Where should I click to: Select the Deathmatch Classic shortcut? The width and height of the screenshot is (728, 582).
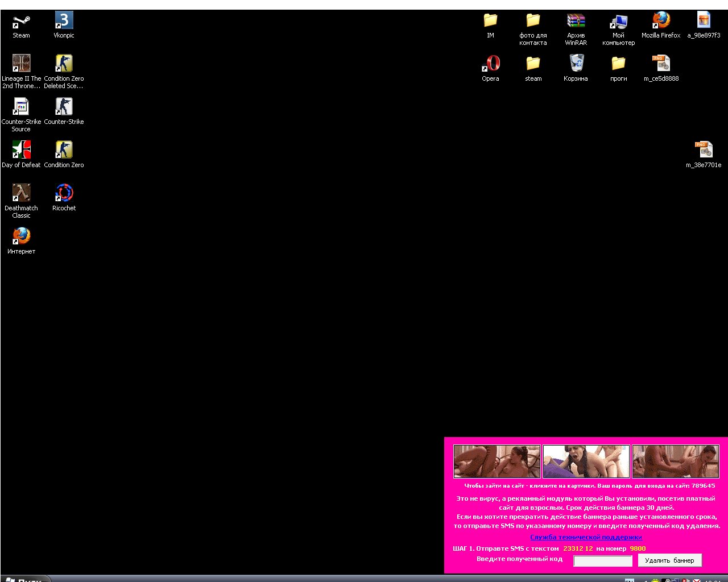point(21,201)
